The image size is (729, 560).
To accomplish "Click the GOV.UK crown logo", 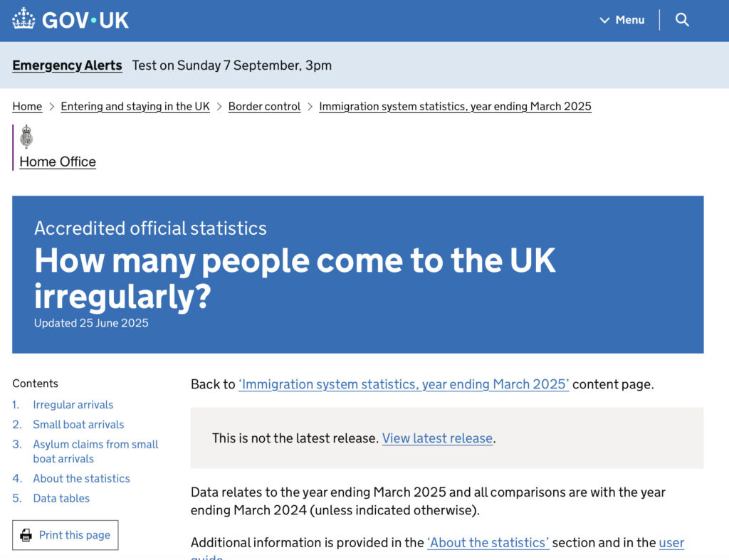I will tap(23, 19).
